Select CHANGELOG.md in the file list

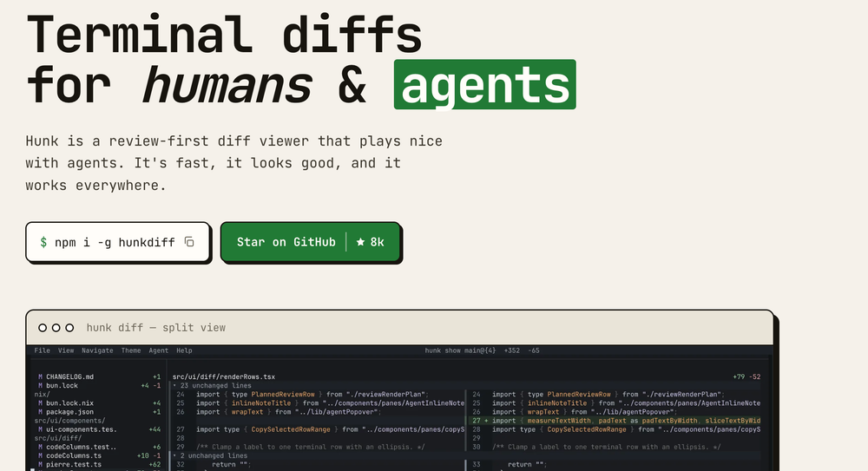point(69,377)
